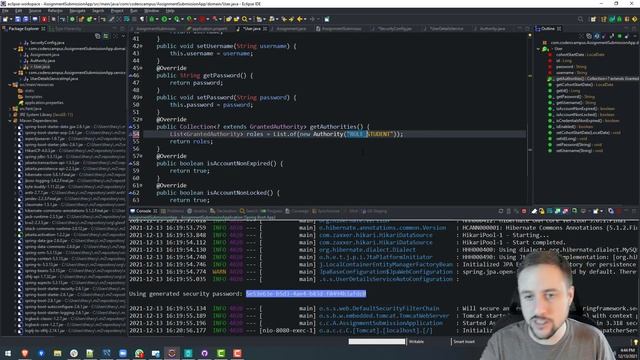Click the red Terminate icon in the Console toolbar

point(524,211)
